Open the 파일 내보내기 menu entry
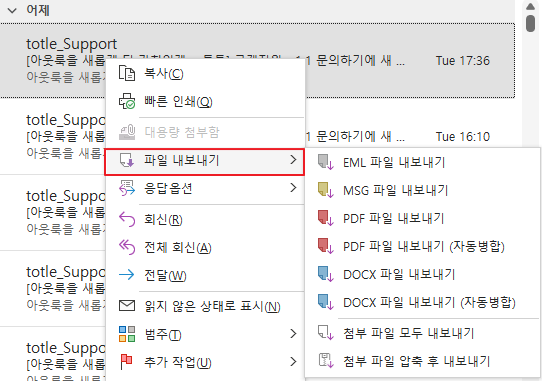This screenshot has height=381, width=542. (x=205, y=162)
